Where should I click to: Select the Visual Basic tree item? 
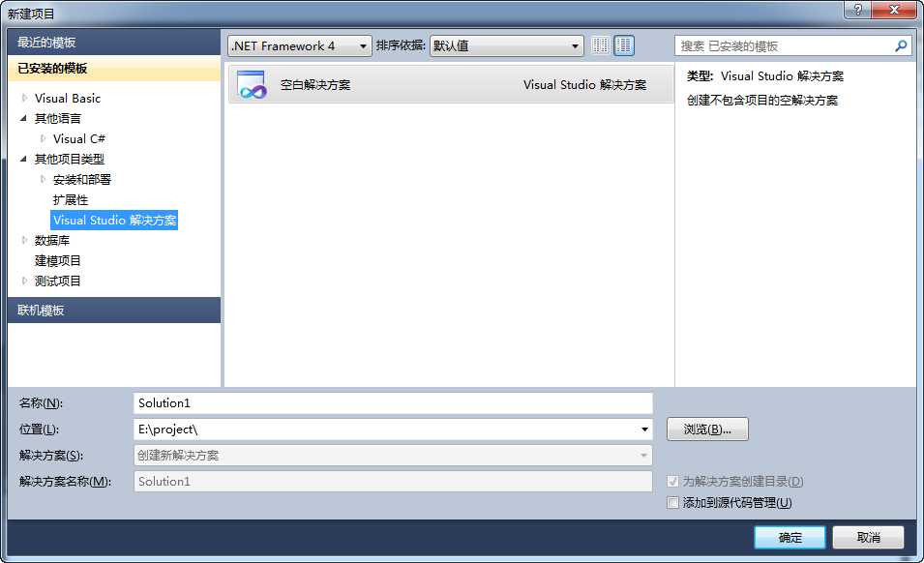[x=67, y=99]
